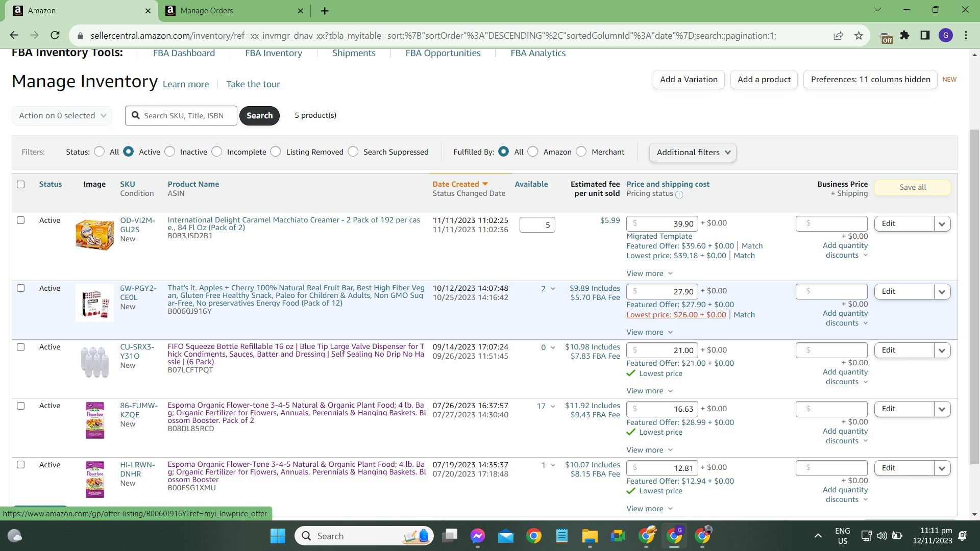Open FBA Analytics tab
The image size is (980, 551).
[x=538, y=53]
